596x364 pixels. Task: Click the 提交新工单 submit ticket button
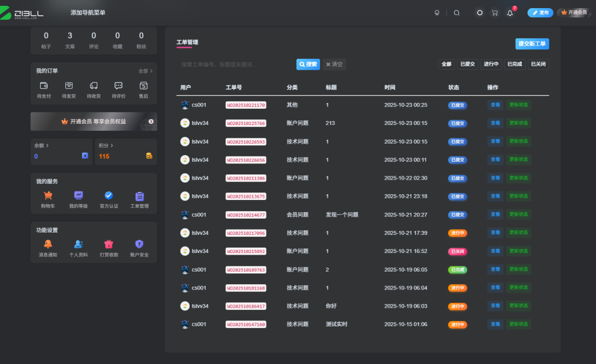pos(531,44)
